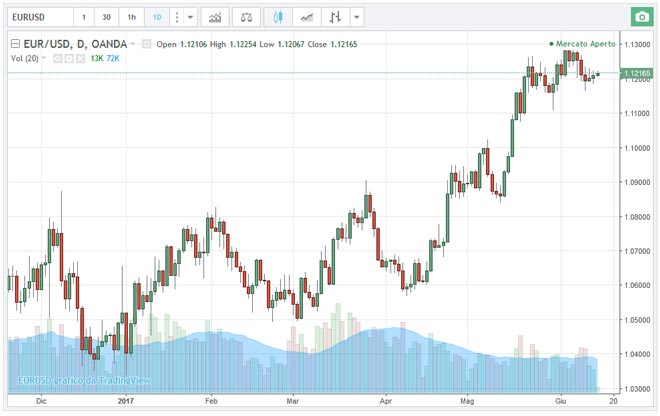Hide the Vol (20) indicator
The image size is (660, 416).
(x=58, y=59)
